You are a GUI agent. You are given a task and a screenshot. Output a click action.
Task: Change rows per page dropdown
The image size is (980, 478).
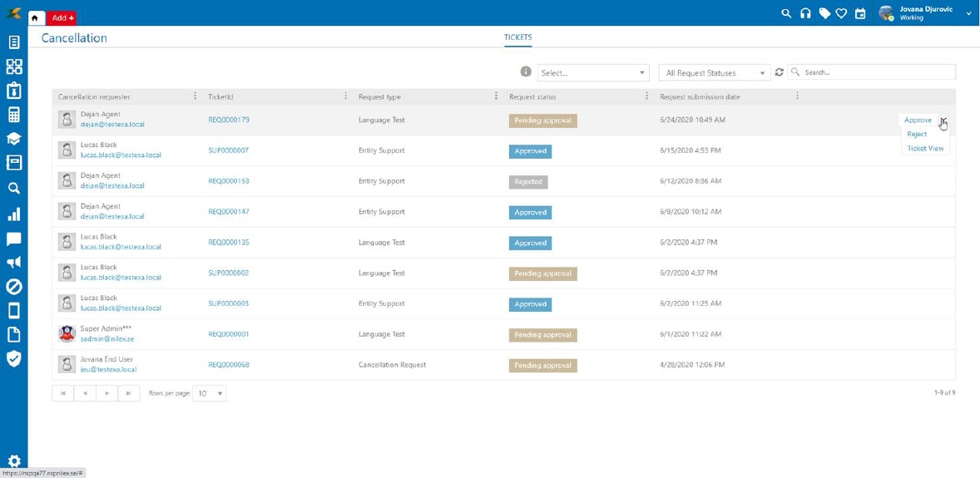[x=209, y=393]
